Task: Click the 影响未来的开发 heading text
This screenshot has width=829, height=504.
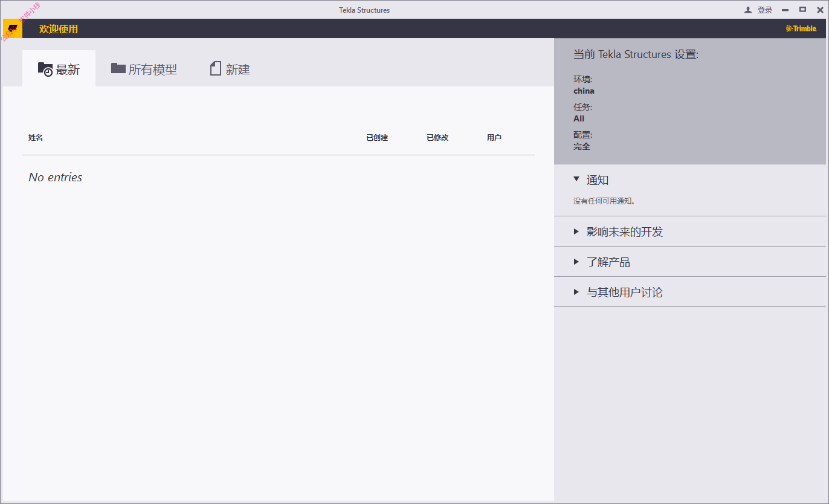Action: [625, 232]
